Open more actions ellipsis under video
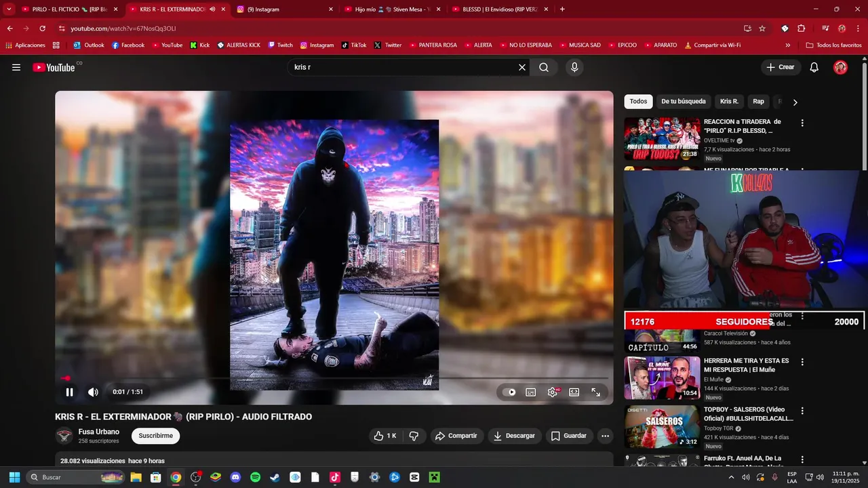The width and height of the screenshot is (868, 488). (605, 436)
